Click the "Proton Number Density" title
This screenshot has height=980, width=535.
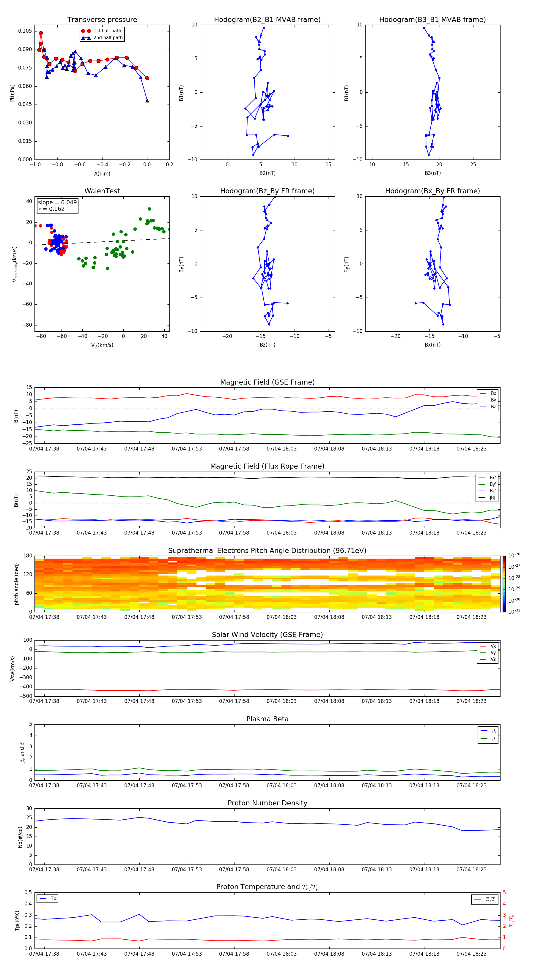pyautogui.click(x=267, y=803)
